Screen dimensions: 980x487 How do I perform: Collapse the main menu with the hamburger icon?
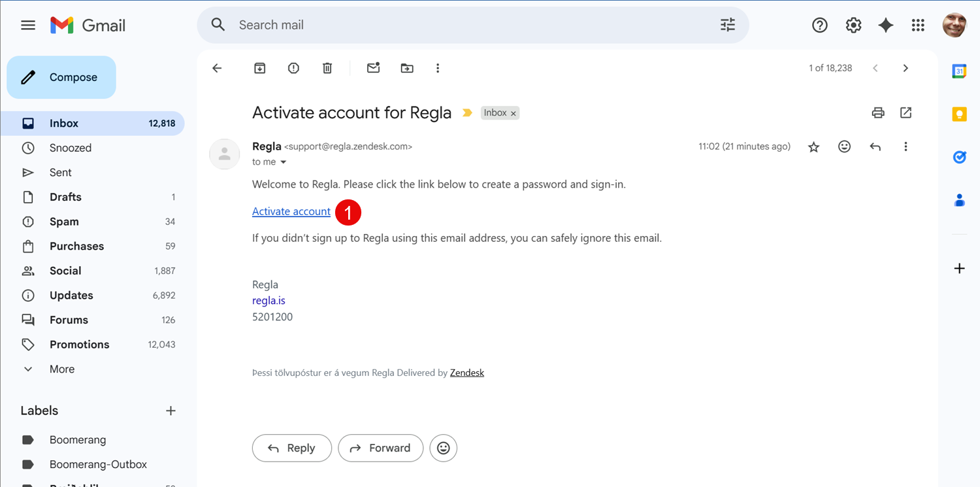[28, 25]
